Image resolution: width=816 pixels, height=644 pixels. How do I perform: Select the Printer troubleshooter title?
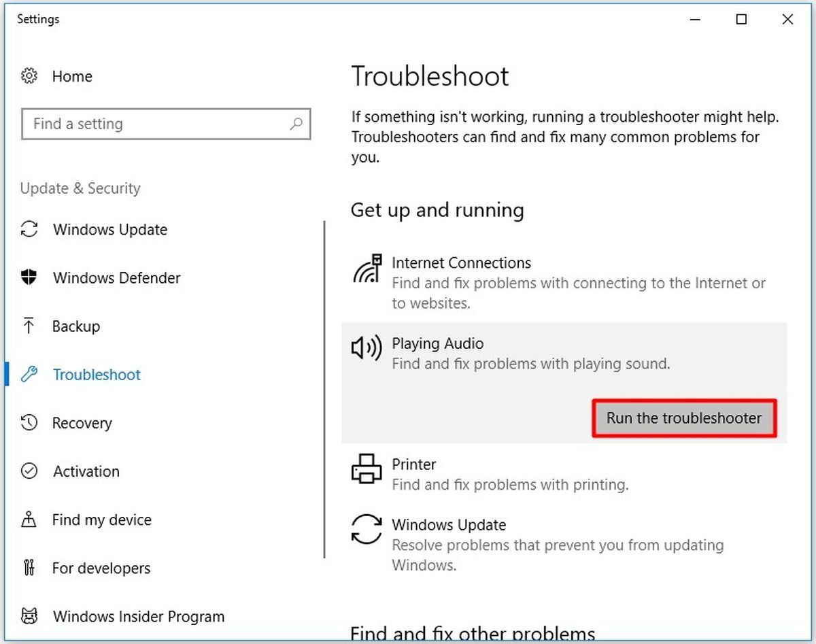pos(414,464)
